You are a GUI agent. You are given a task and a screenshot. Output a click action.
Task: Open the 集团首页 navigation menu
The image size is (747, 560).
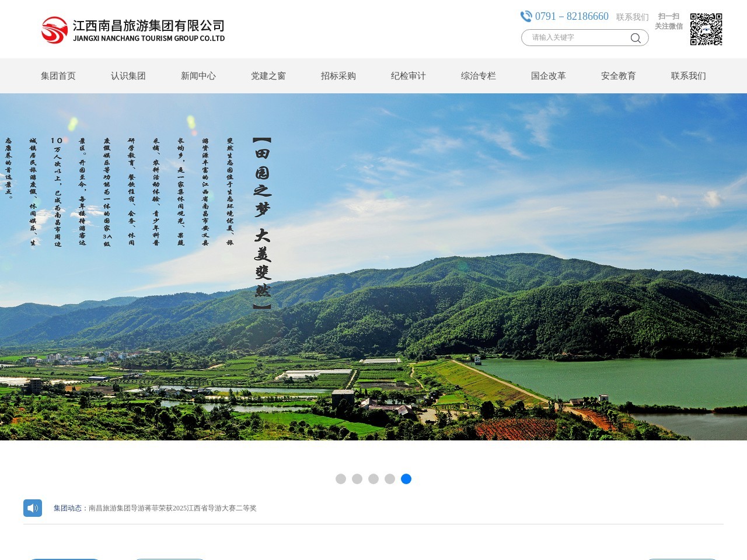[59, 76]
